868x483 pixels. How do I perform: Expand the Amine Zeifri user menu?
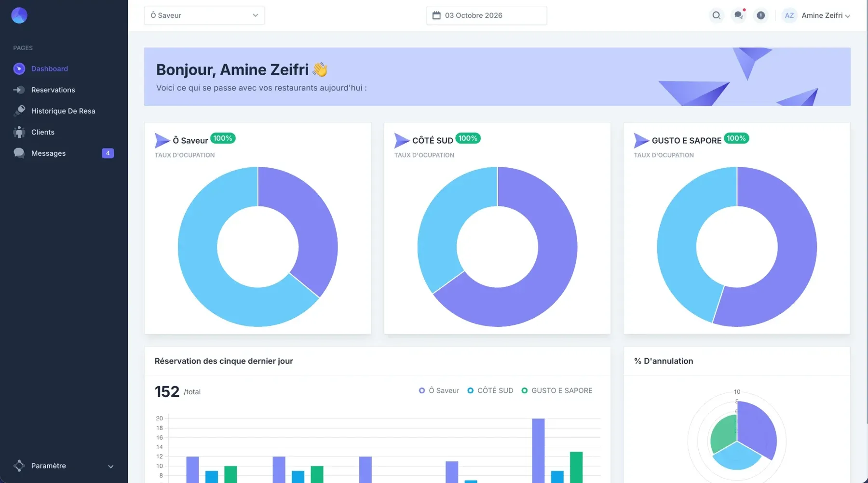point(826,15)
